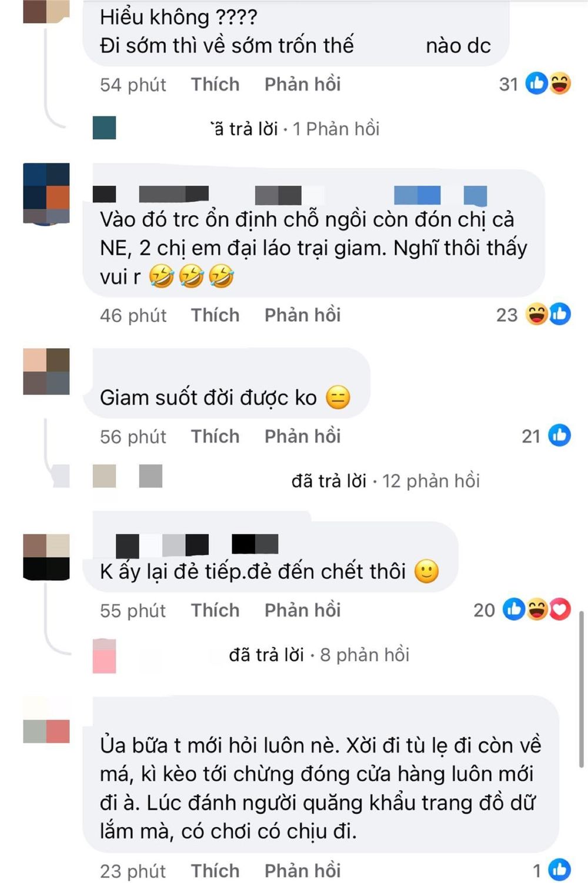Expand the '12 phản hồi' replies

coord(431,481)
